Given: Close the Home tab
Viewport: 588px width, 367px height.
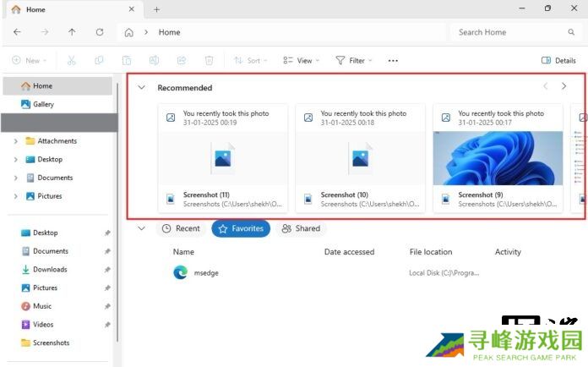Looking at the screenshot, I should (131, 9).
